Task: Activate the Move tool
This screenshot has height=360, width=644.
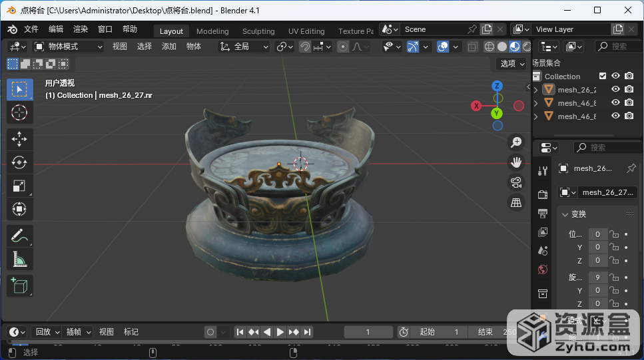Action: click(x=19, y=138)
